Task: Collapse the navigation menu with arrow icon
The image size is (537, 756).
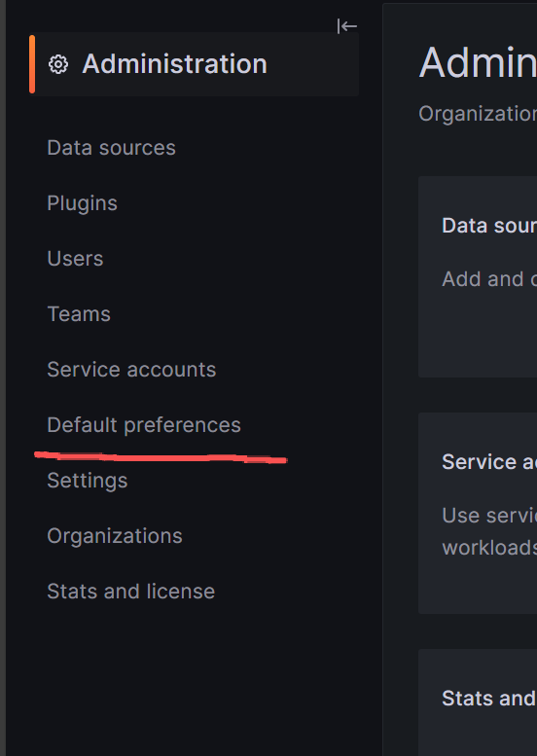Action: point(346,26)
